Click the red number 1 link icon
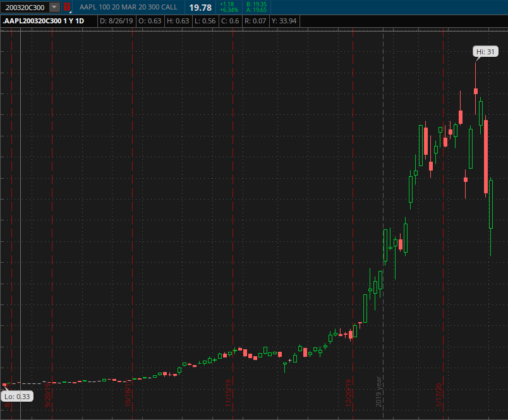This screenshot has width=508, height=420. pos(67,7)
